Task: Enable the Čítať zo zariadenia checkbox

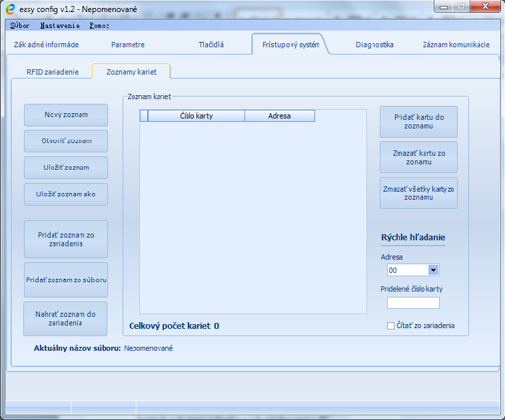Action: 390,325
